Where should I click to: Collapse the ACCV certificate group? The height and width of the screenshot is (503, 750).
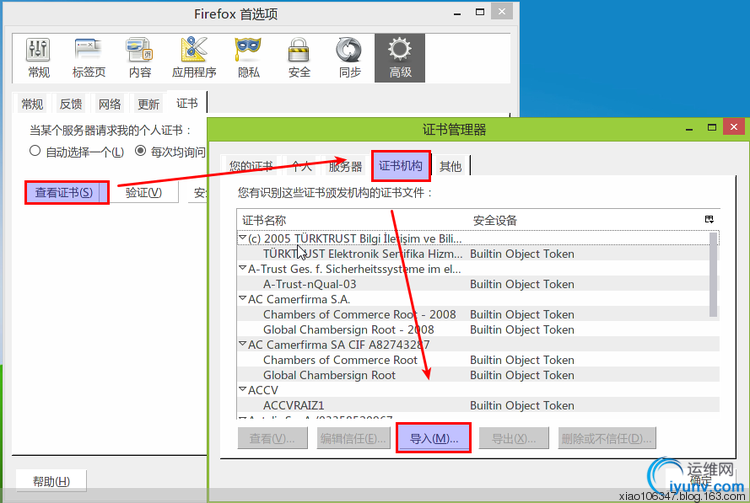click(243, 390)
